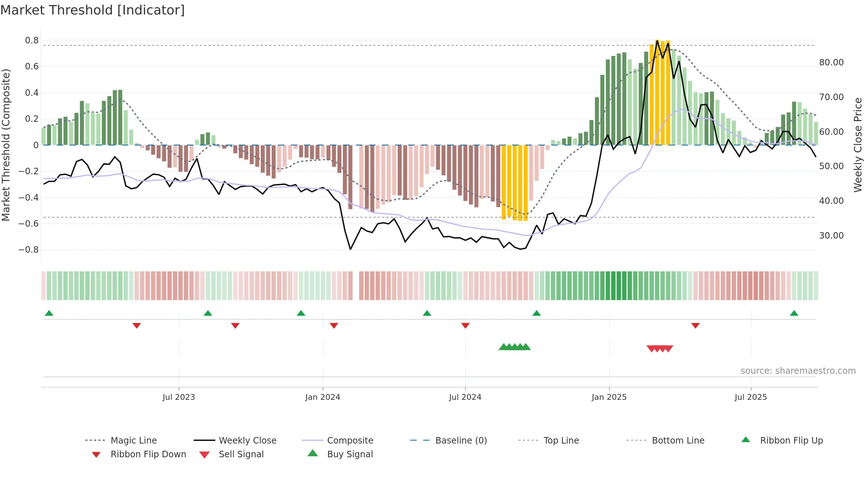Screen dimensions: 868x488
Task: Click the ribbon flip down triangle of mid-January 2024
Action: pos(334,326)
